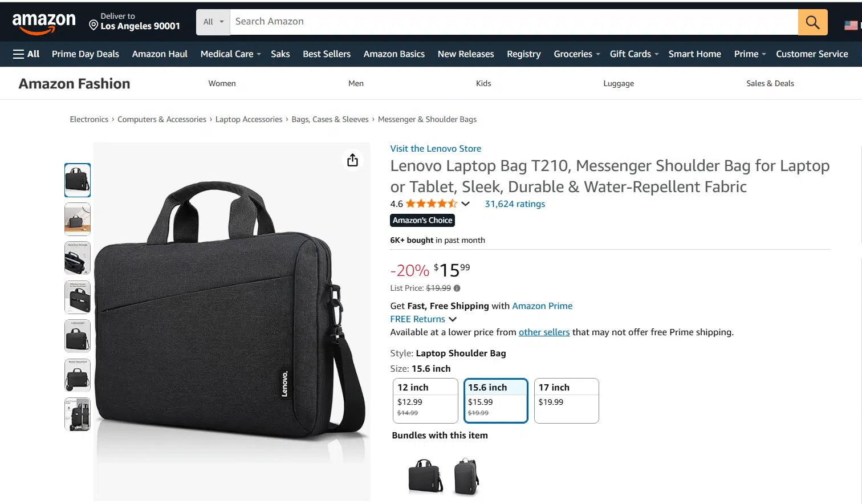
Task: Select the 15.6 inch size option
Action: (495, 400)
